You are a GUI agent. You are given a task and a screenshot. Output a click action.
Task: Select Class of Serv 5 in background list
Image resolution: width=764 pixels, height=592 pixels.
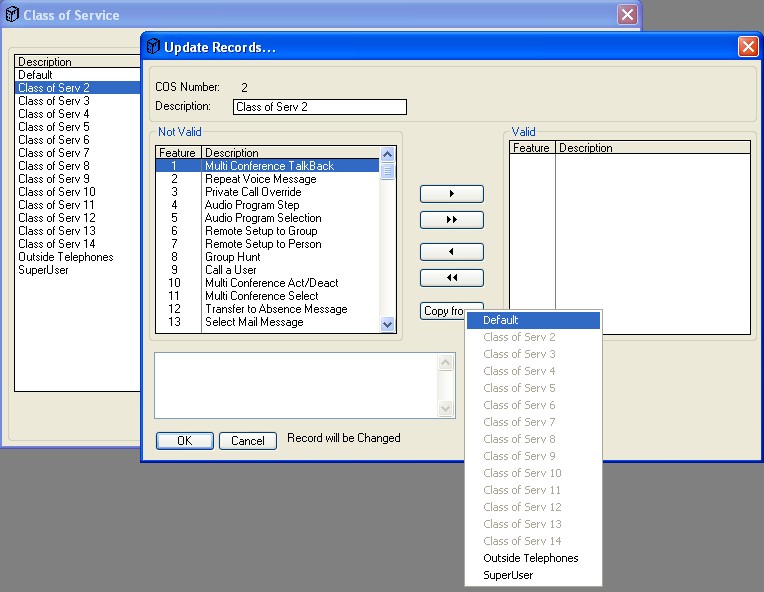coord(54,127)
